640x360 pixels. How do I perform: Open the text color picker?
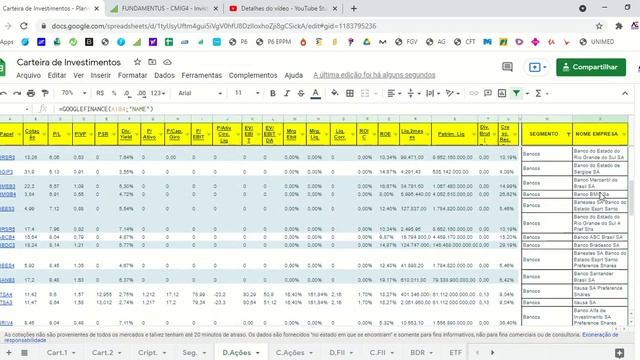pos(316,93)
